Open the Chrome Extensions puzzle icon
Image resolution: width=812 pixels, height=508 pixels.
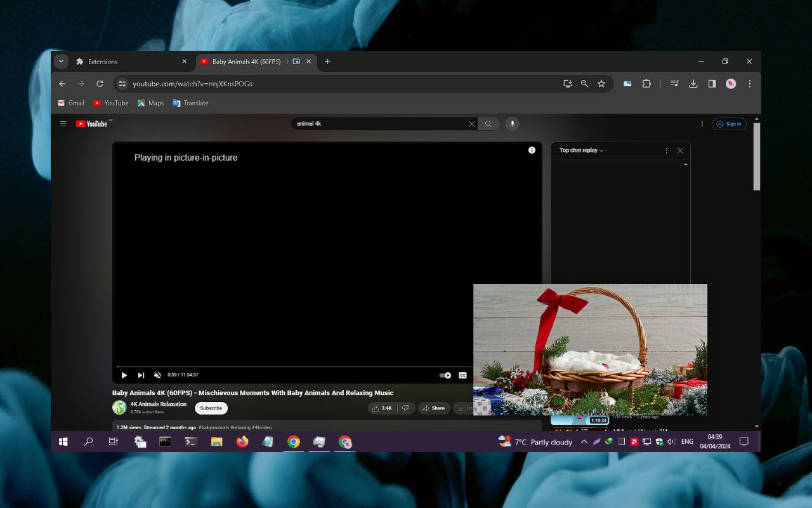pyautogui.click(x=646, y=83)
